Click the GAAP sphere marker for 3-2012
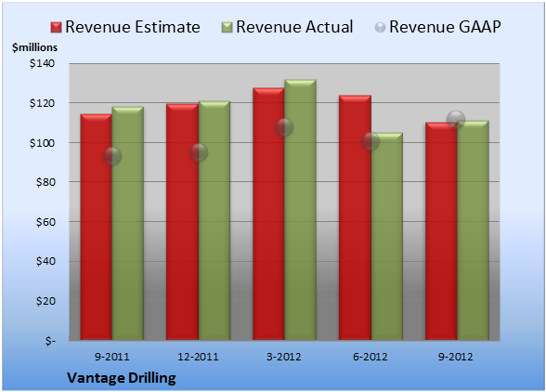The height and width of the screenshot is (392, 546). coord(284,127)
